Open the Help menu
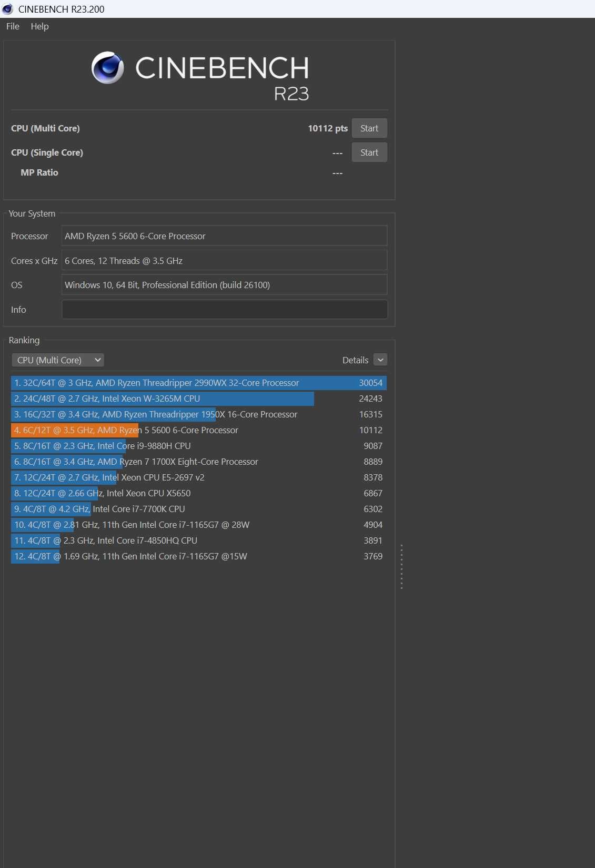Image resolution: width=595 pixels, height=868 pixels. click(39, 26)
